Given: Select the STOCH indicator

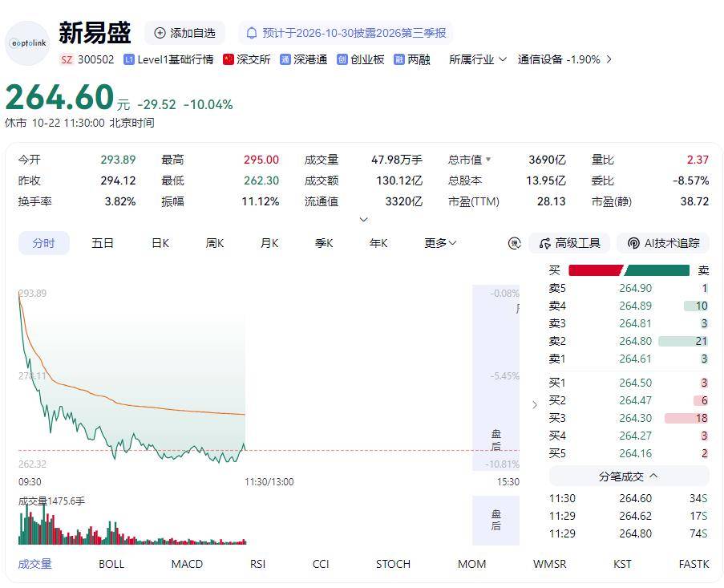Looking at the screenshot, I should click(x=393, y=564).
